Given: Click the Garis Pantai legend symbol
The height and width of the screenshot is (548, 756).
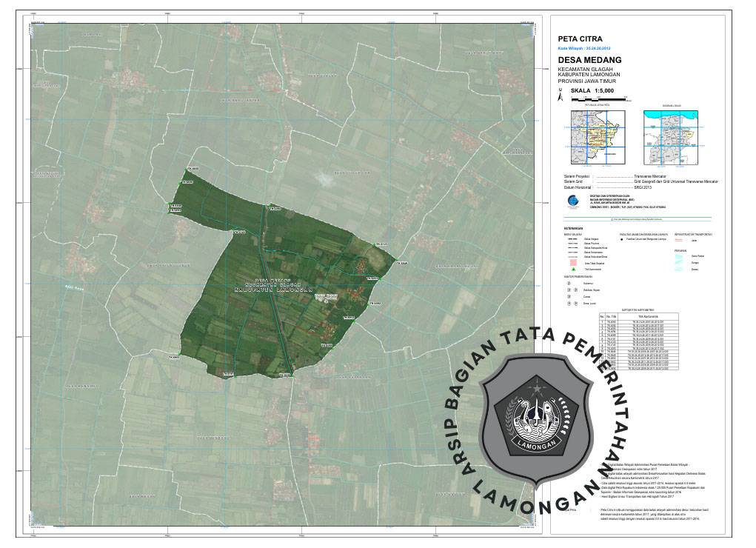Looking at the screenshot, I should 678,255.
